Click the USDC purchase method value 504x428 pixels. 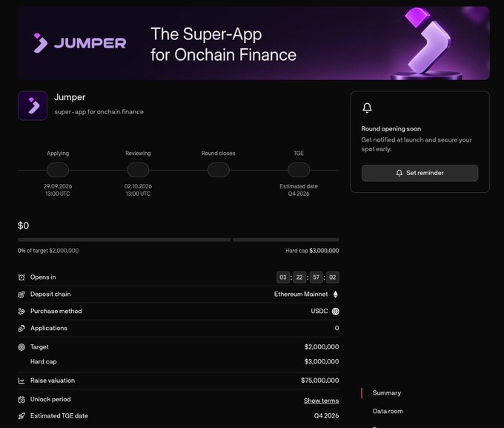point(319,312)
